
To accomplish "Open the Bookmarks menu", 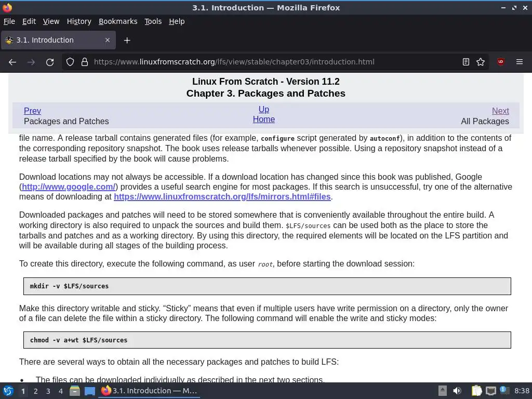I will pyautogui.click(x=118, y=21).
